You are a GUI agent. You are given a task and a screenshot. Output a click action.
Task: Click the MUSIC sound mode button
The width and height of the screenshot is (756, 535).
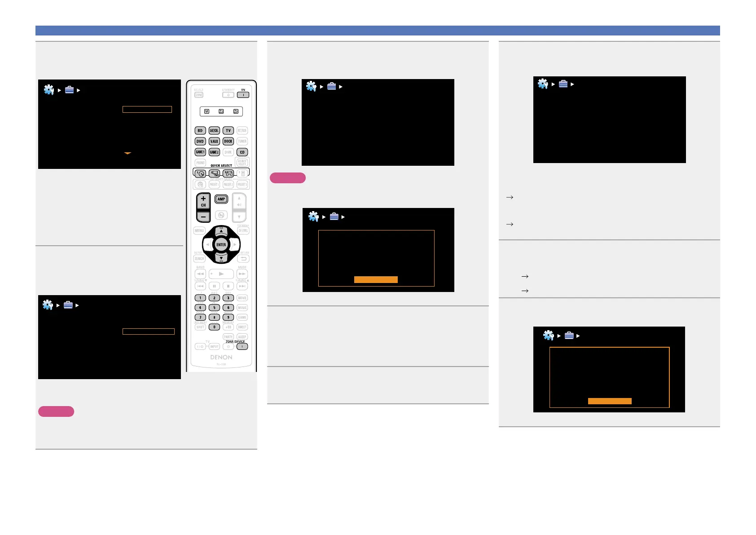(x=242, y=308)
